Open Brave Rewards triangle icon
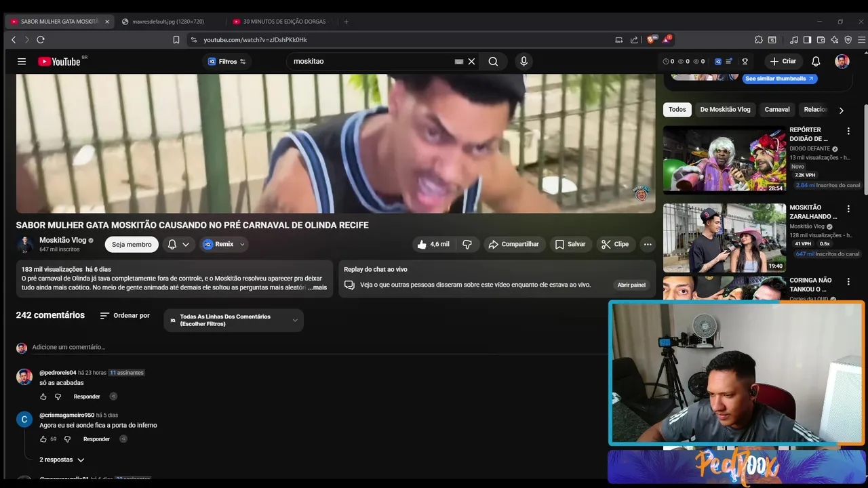The width and height of the screenshot is (868, 488). 668,39
